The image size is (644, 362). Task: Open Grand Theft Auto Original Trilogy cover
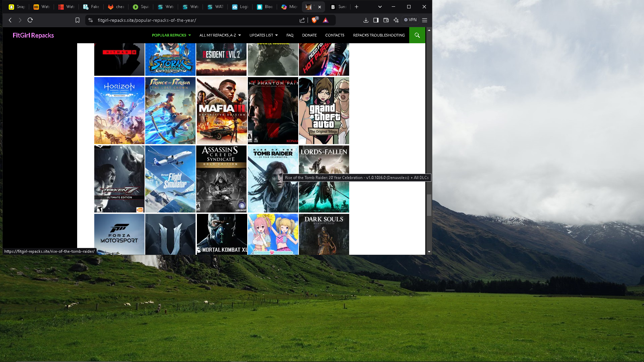324,111
